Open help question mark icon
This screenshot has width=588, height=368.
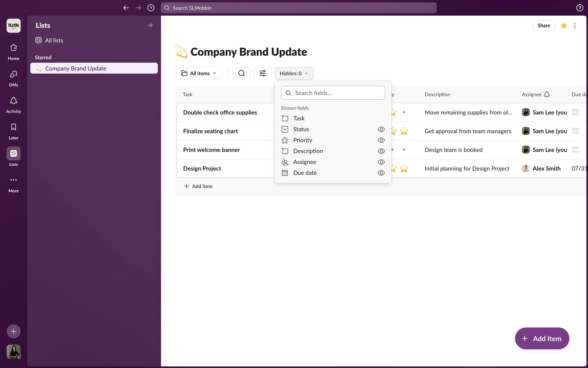(579, 8)
